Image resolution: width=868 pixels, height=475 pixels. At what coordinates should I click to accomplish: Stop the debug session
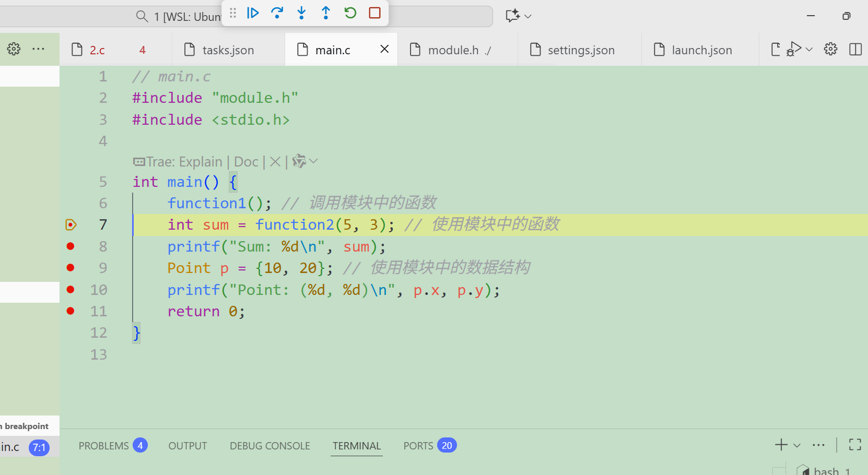374,13
